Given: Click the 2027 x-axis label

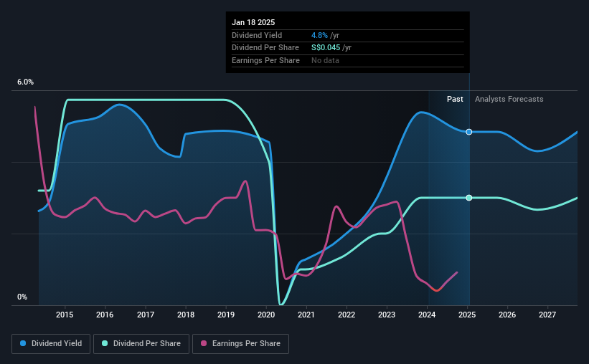Looking at the screenshot, I should pos(547,315).
